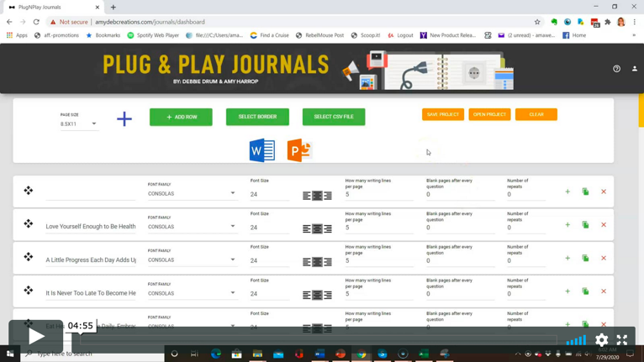This screenshot has width=644, height=362.
Task: Set right alignment in first empty row
Action: click(328, 197)
